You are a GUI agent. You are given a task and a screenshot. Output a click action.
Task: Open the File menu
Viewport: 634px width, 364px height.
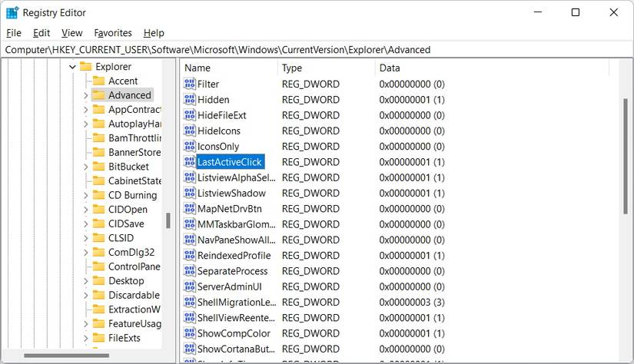pyautogui.click(x=14, y=33)
